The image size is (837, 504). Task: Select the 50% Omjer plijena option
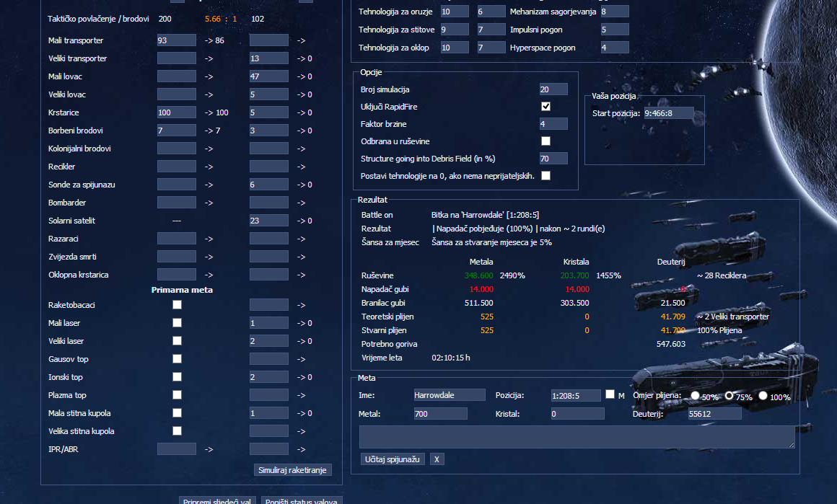(695, 396)
